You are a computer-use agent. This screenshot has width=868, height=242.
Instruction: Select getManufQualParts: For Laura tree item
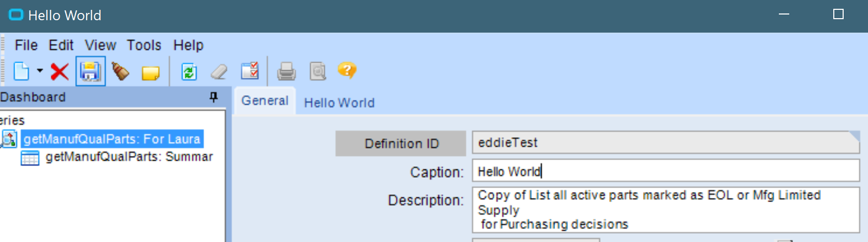(112, 139)
